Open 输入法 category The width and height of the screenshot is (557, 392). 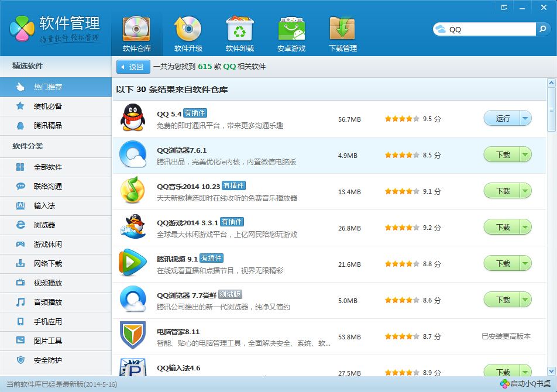coord(56,205)
